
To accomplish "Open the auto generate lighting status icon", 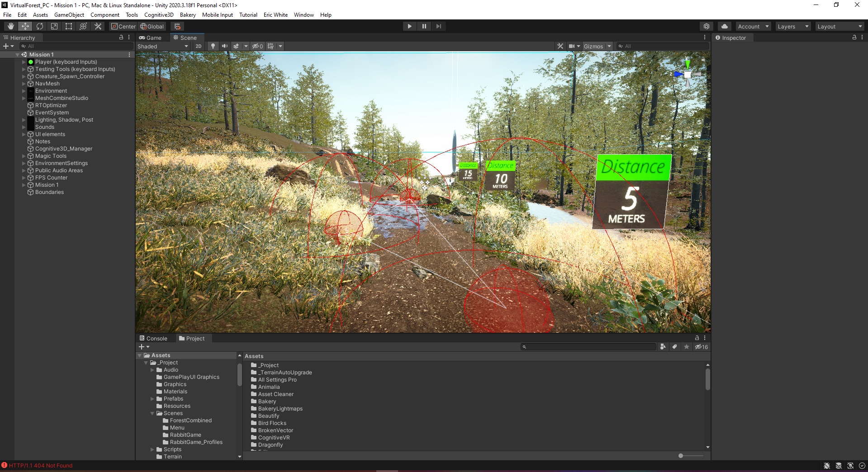I will pos(850,466).
